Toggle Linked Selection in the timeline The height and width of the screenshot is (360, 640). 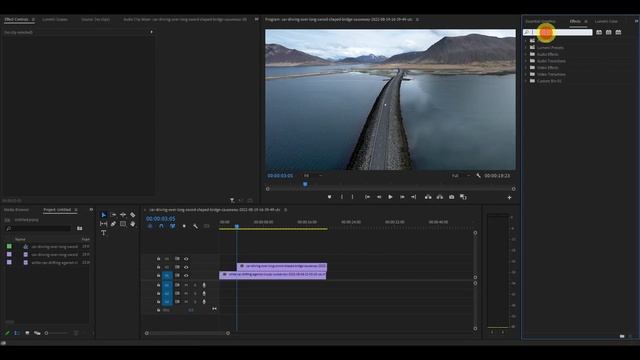173,226
